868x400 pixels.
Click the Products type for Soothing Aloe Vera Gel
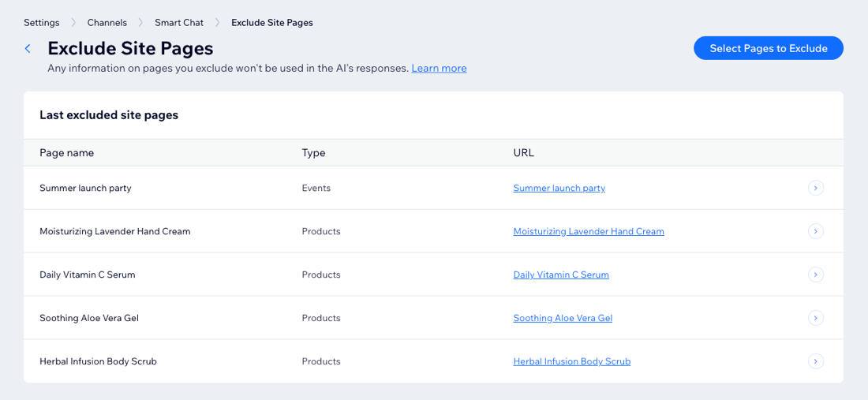click(x=321, y=318)
